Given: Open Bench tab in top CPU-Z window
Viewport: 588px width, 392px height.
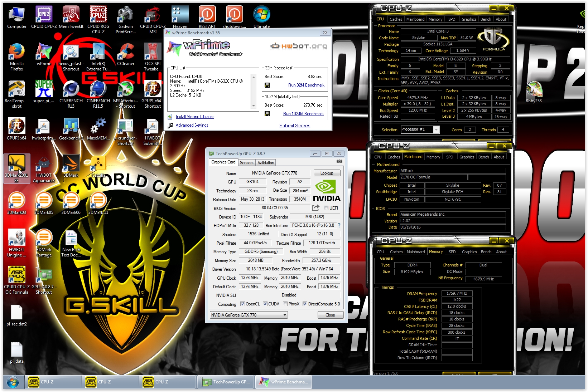Looking at the screenshot, I should tap(486, 19).
